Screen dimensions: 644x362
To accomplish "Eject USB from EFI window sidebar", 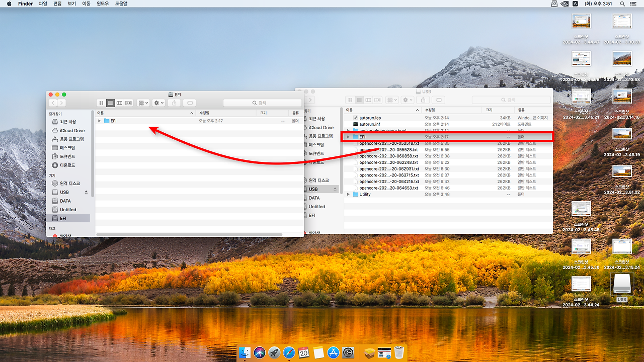I will click(x=86, y=192).
